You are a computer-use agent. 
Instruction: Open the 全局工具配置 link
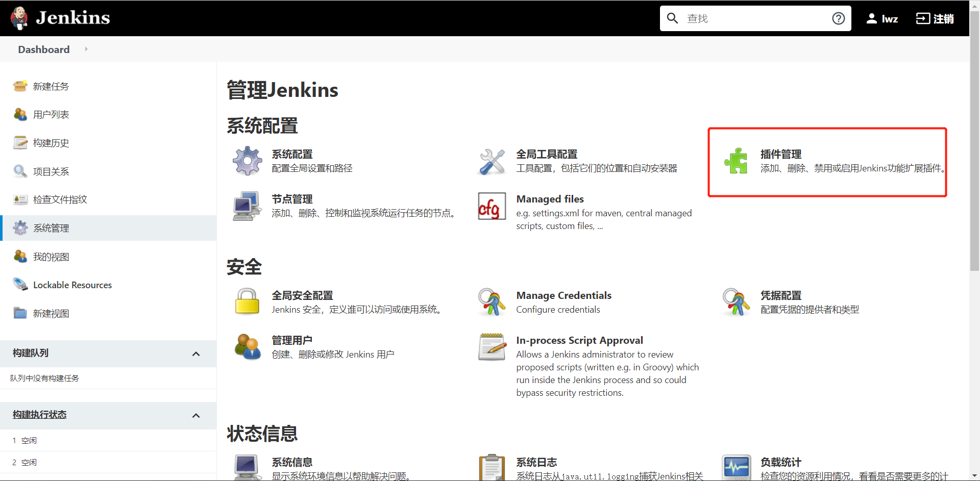pos(547,154)
